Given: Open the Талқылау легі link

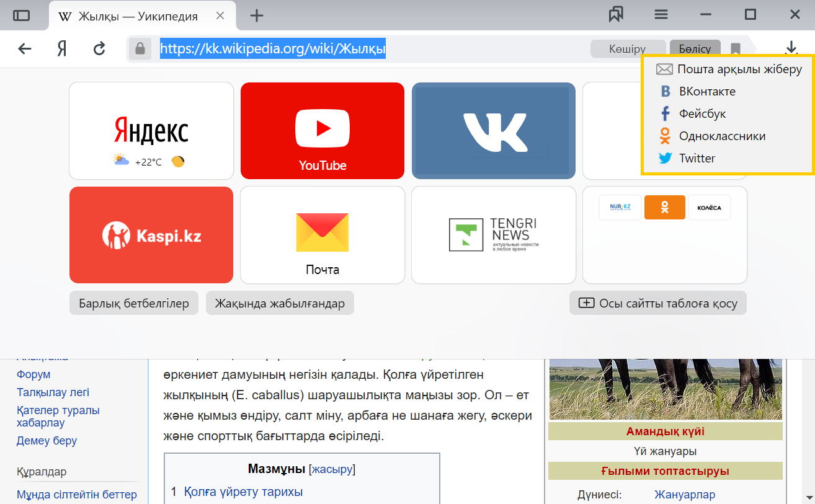Looking at the screenshot, I should coord(53,392).
